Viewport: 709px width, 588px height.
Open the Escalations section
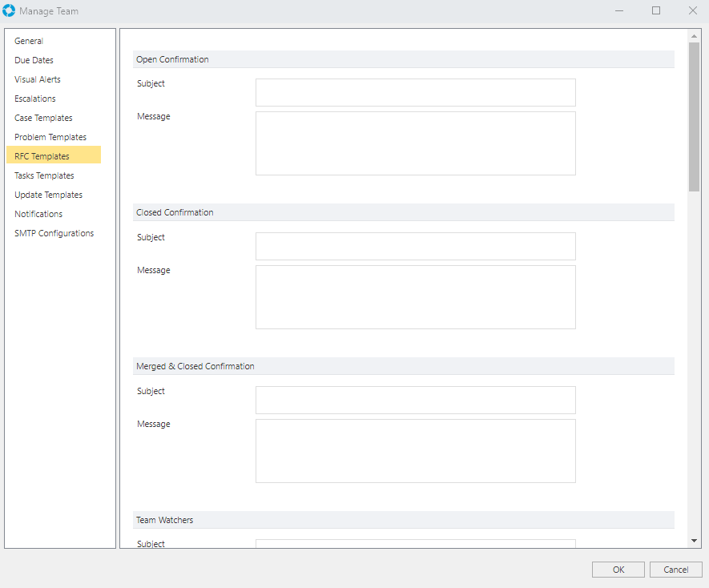click(x=35, y=99)
